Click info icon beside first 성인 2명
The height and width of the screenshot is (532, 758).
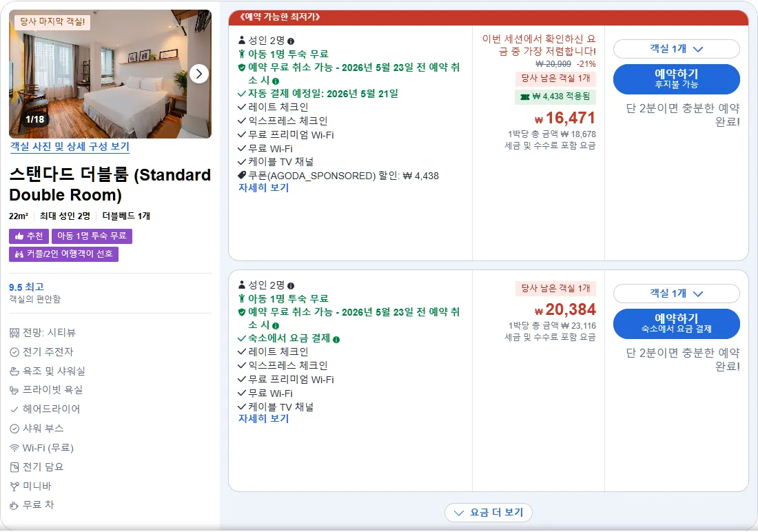[x=291, y=41]
